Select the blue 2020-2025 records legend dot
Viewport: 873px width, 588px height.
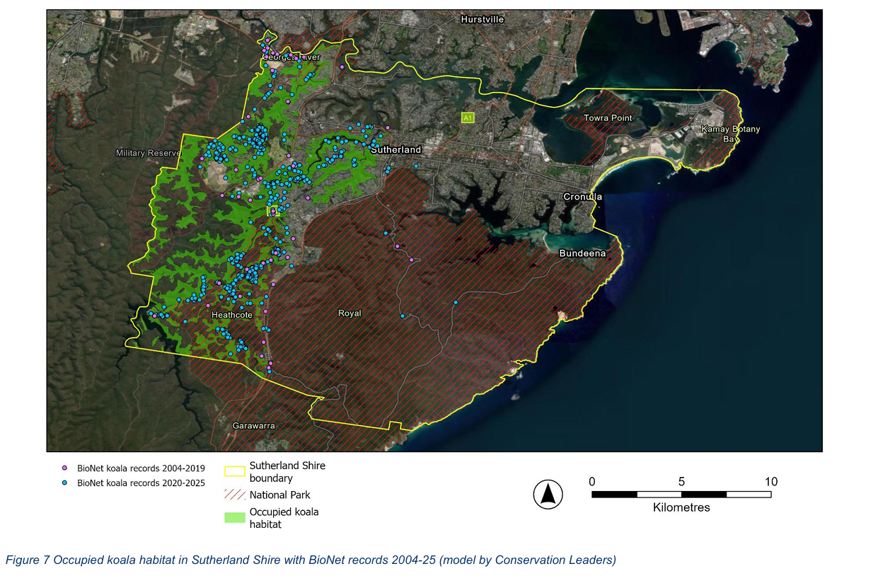pos(64,483)
